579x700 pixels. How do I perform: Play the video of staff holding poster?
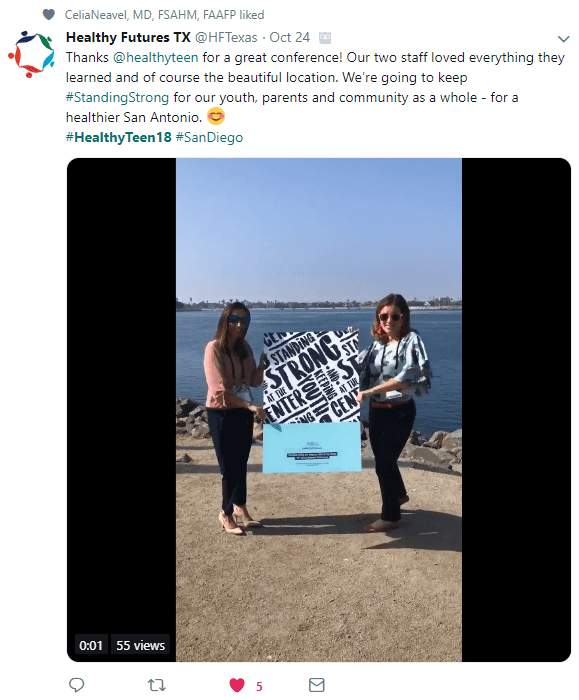click(x=319, y=409)
